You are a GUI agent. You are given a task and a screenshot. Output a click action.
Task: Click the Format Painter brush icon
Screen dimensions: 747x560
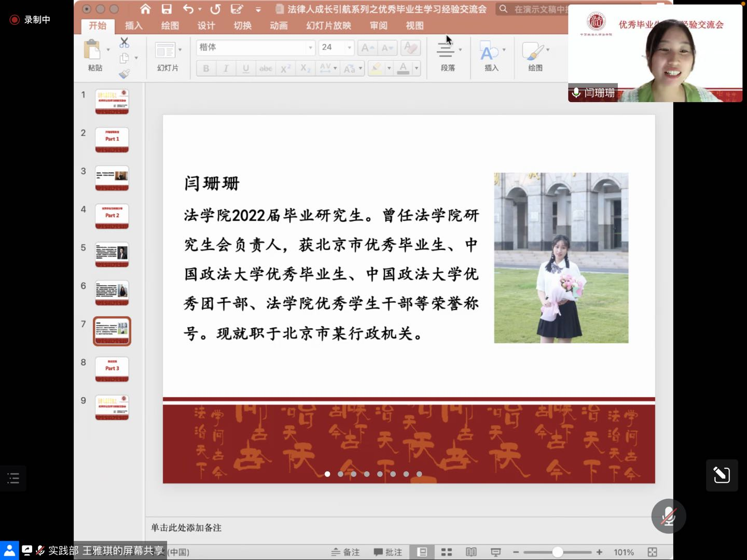point(125,74)
